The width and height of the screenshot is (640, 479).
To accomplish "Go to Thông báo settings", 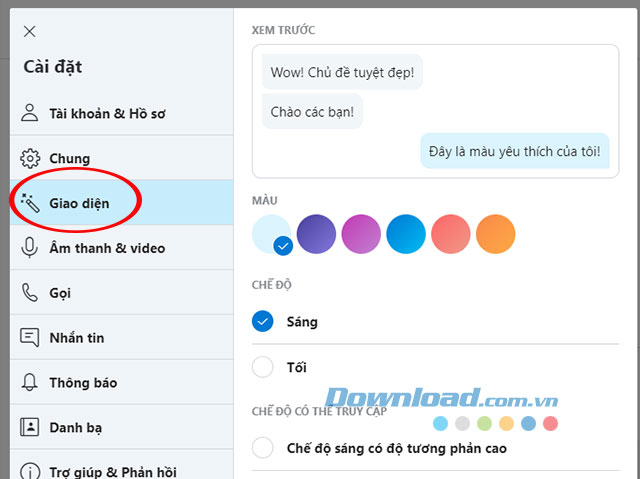I will click(x=122, y=382).
